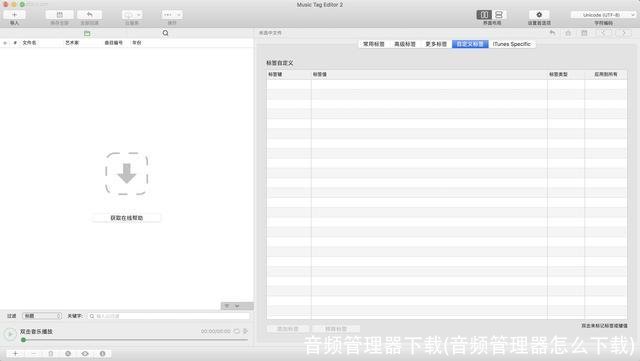Open the ellipsis Actions dropdown in the toolbar
640x361 pixels.
[x=172, y=15]
